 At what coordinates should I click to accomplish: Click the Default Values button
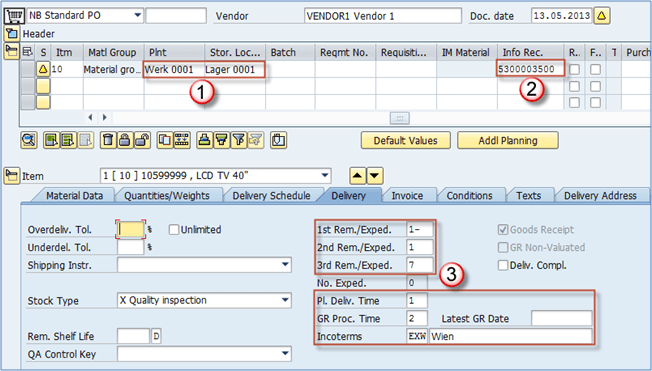[x=405, y=141]
